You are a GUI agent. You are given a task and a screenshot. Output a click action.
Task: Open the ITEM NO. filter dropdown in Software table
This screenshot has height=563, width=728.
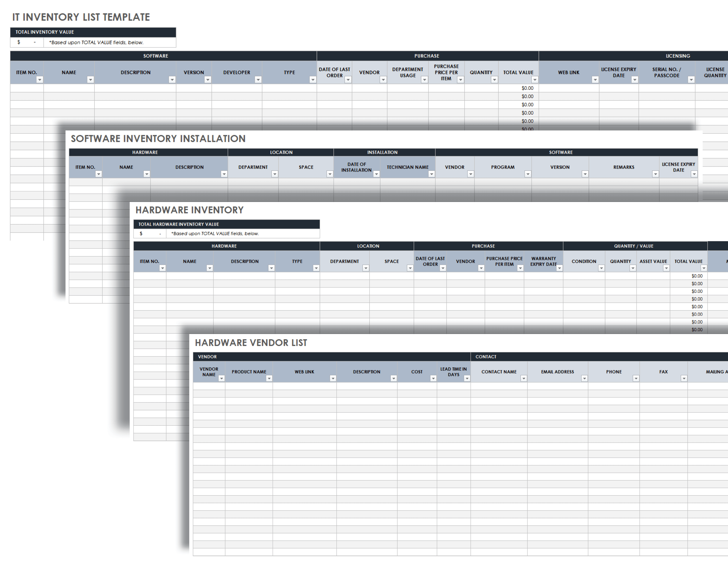[x=40, y=80]
